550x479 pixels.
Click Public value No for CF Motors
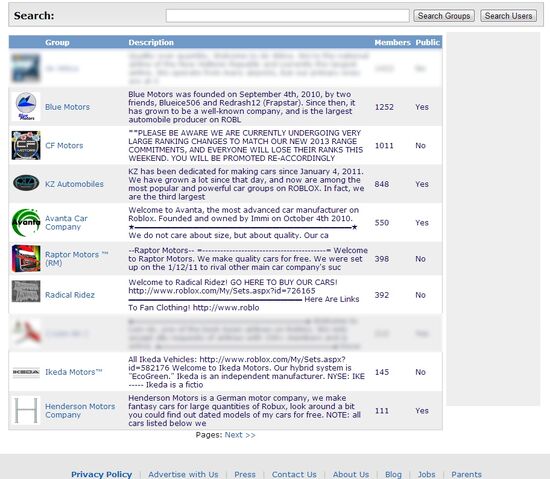click(x=420, y=146)
